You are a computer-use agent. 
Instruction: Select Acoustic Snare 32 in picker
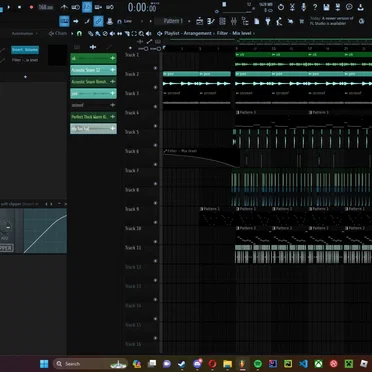[x=93, y=70]
